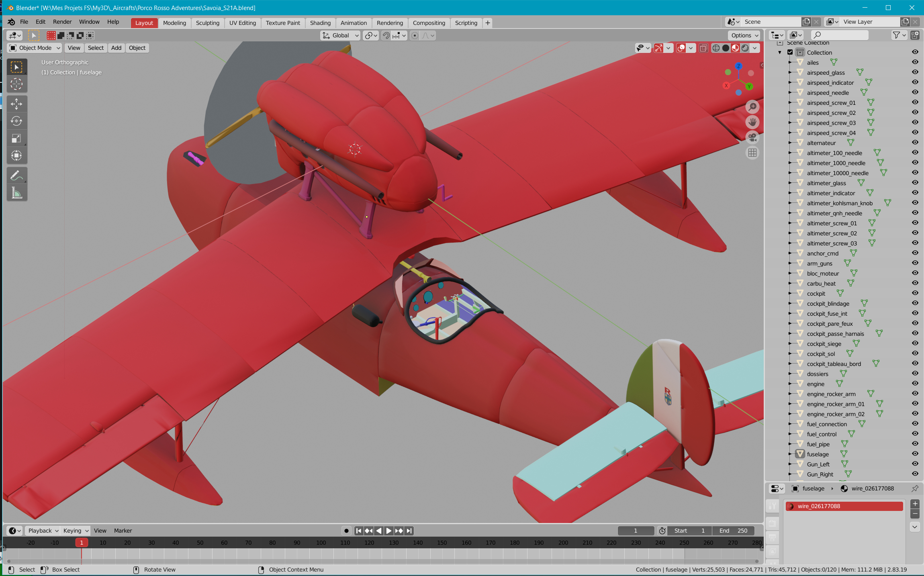Toggle viewport gizmos display
Viewport: 924px width, 576px height.
[x=658, y=48]
